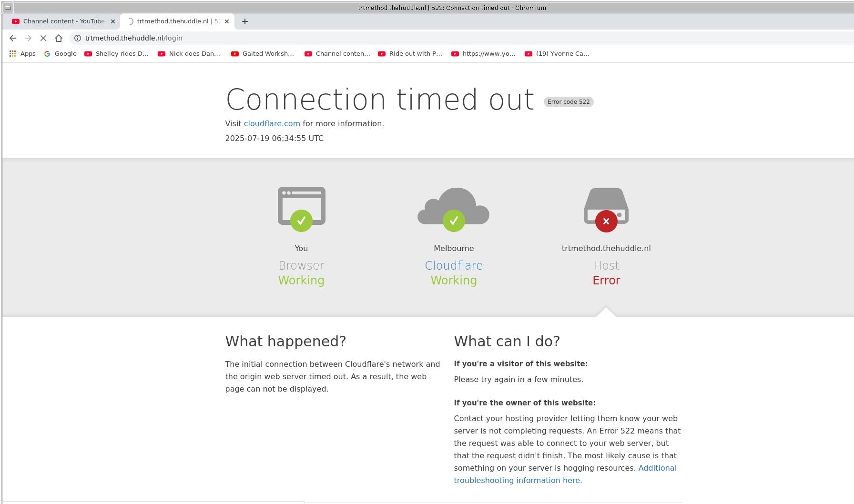Click the Connection timed out heading
The height and width of the screenshot is (504, 854).
(380, 100)
